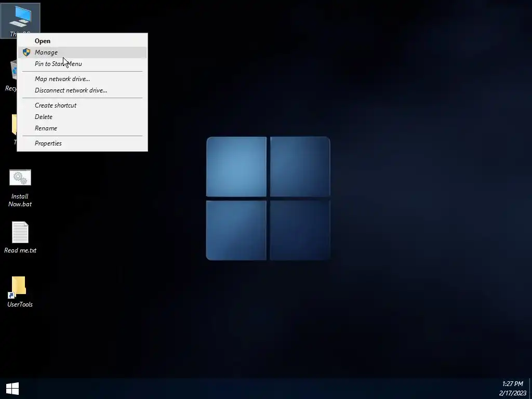Select Manage in the context menu
This screenshot has height=399, width=532.
click(82, 52)
